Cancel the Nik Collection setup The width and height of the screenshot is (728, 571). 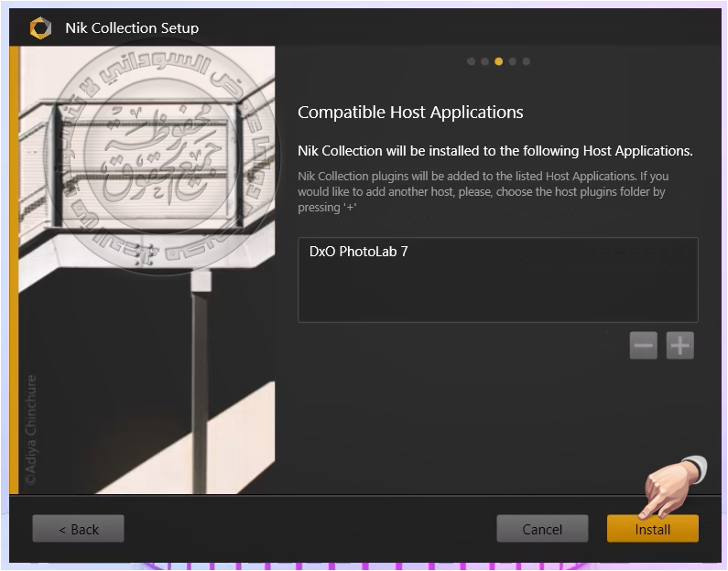pos(542,528)
